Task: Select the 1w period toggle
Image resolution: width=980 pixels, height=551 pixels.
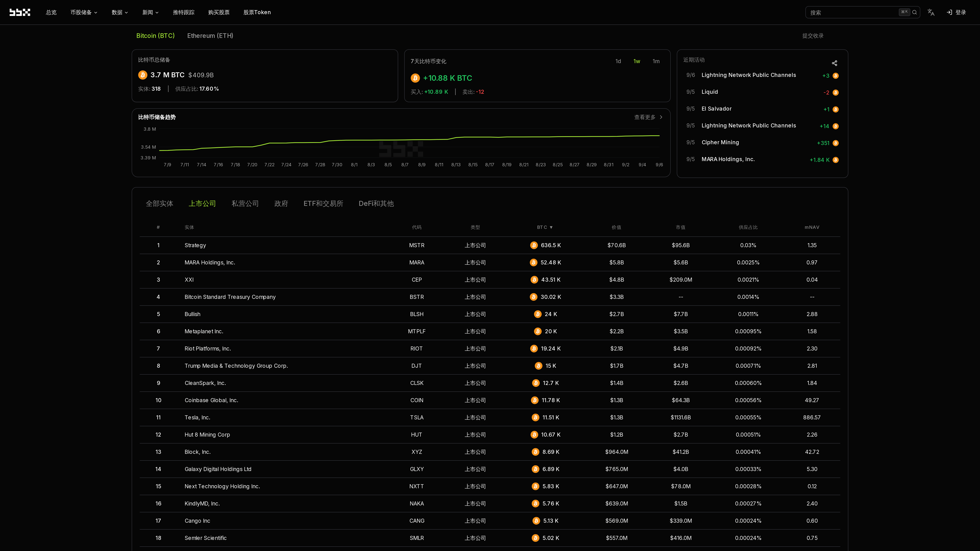Action: 637,61
